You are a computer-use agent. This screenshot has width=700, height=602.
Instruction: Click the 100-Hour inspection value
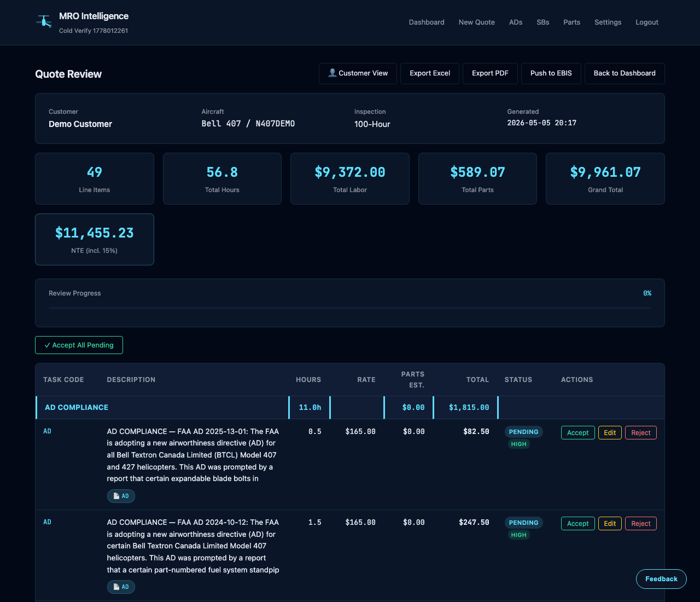(x=372, y=124)
